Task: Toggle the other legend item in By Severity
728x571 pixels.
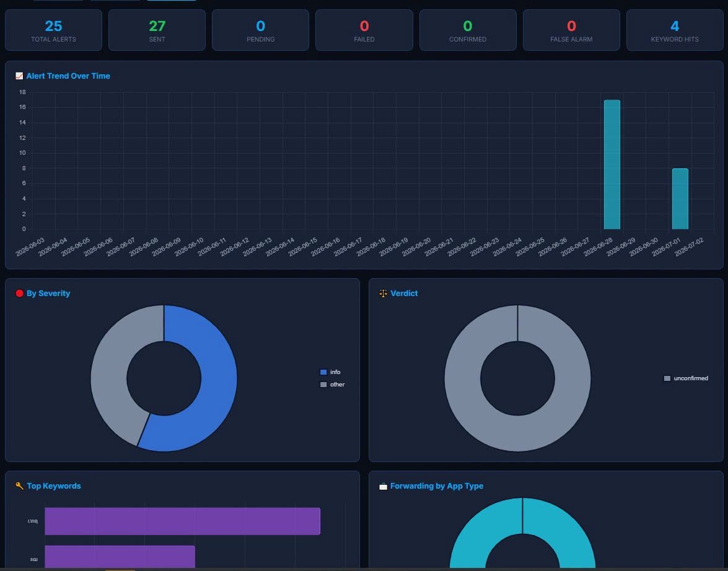Action: (x=333, y=385)
